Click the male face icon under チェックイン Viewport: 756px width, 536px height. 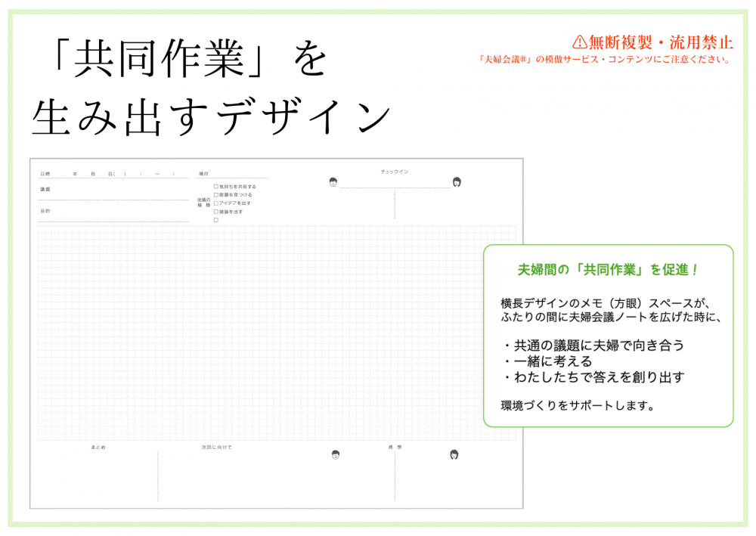[x=333, y=181]
